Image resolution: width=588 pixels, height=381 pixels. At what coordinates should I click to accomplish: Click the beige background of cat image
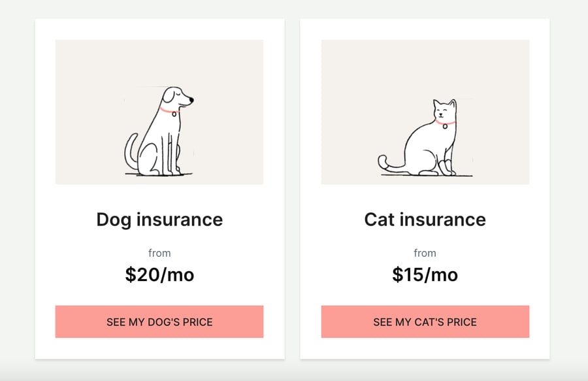(x=353, y=75)
